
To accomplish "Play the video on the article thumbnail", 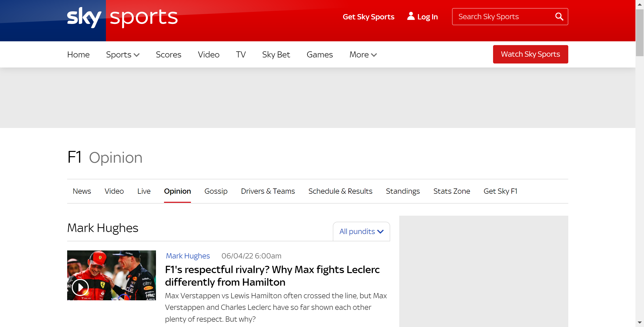I will (x=80, y=287).
